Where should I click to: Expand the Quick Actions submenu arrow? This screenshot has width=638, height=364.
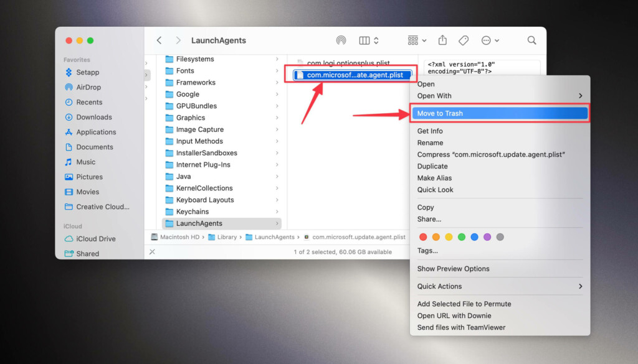tap(580, 286)
